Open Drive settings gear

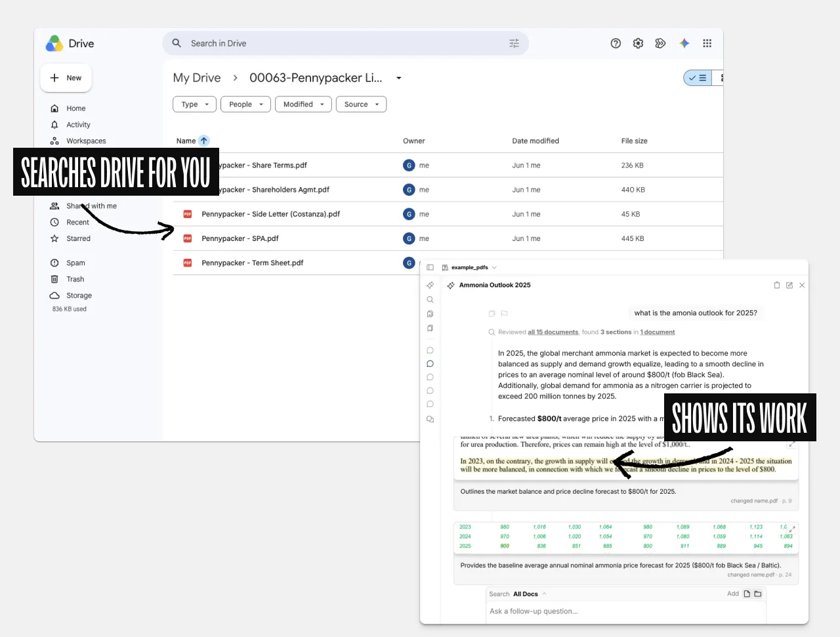click(x=638, y=43)
